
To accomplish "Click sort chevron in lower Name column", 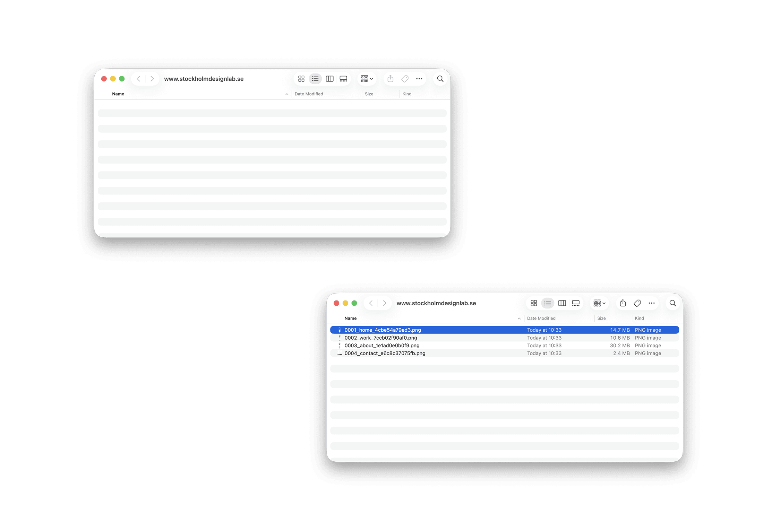I will pyautogui.click(x=519, y=319).
